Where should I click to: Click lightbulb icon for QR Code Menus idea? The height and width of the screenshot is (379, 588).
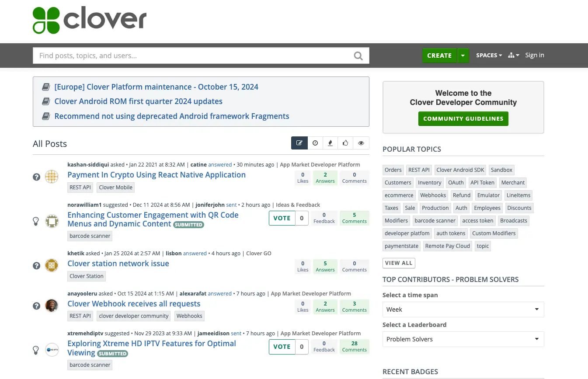click(x=37, y=222)
